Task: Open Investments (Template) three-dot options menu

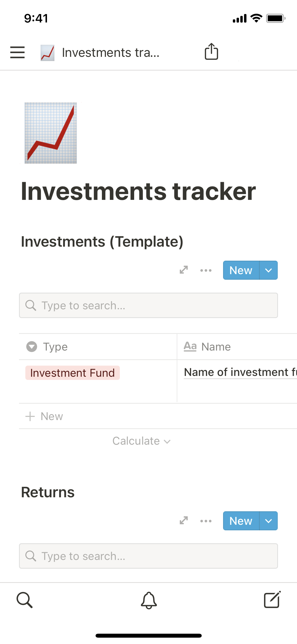Action: click(x=206, y=270)
